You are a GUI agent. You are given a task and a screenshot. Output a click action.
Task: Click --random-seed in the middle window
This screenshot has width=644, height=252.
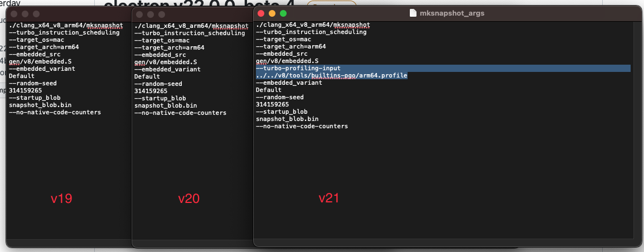[x=158, y=84]
